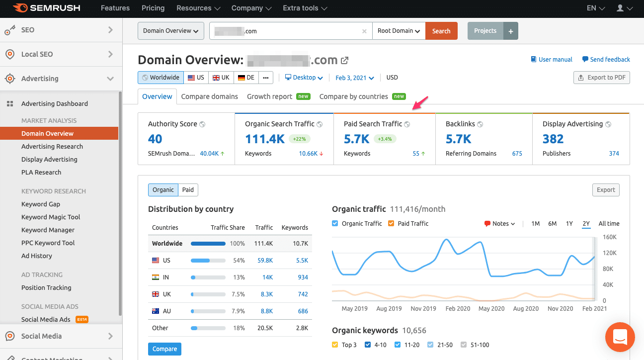
Task: Expand the SEO sidebar section
Action: tap(110, 30)
